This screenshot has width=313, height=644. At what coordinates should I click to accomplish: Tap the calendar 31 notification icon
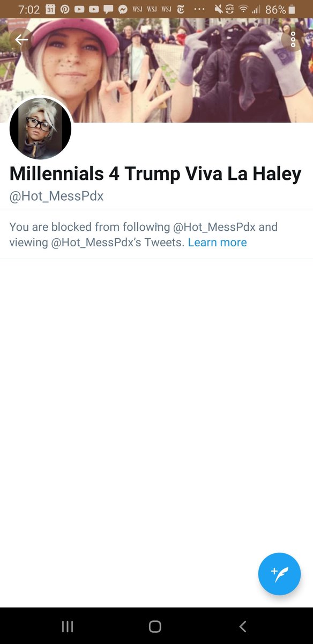50,9
